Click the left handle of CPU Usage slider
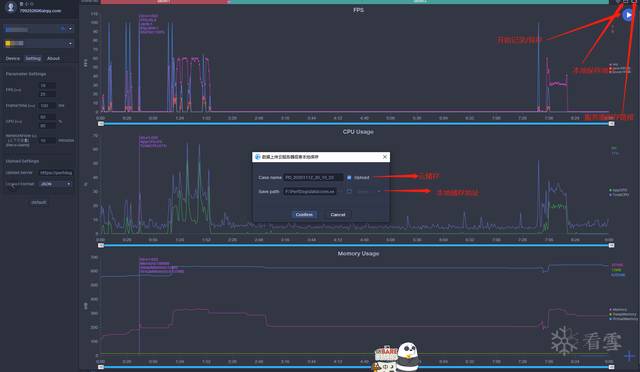Image resolution: width=640 pixels, height=372 pixels. (101, 245)
